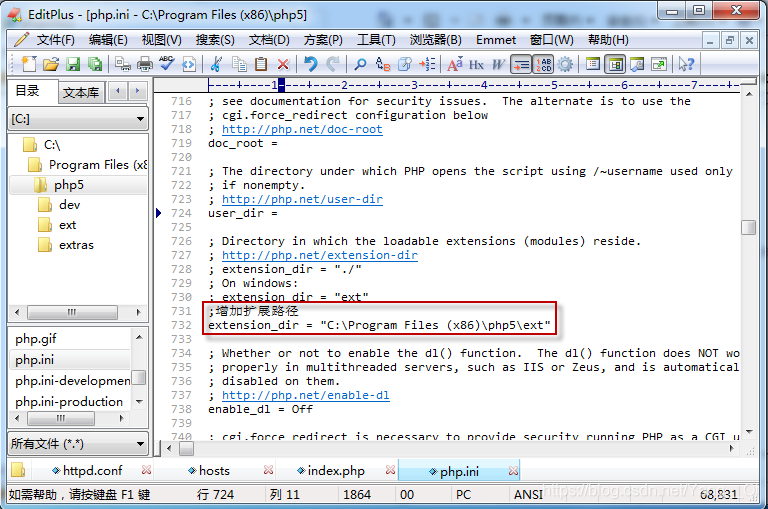Toggle full screen view icon

click(x=659, y=64)
